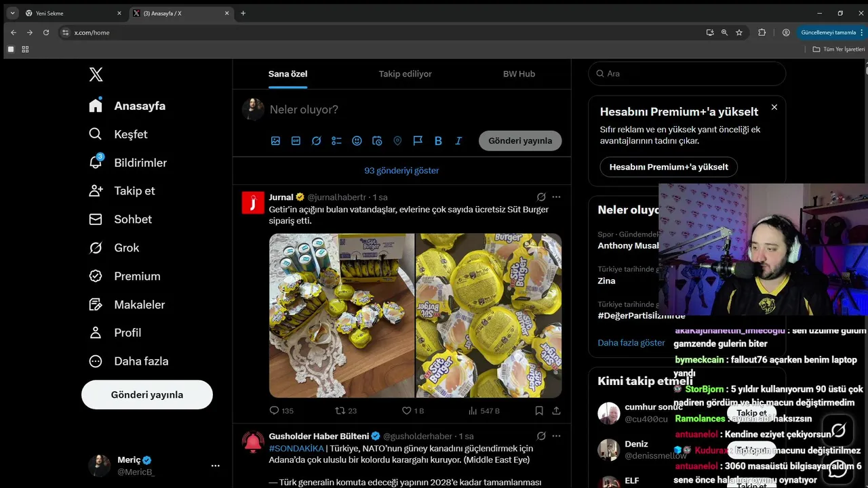The height and width of the screenshot is (488, 868).
Task: Repost the Jurnal post (23)
Action: coord(347,411)
